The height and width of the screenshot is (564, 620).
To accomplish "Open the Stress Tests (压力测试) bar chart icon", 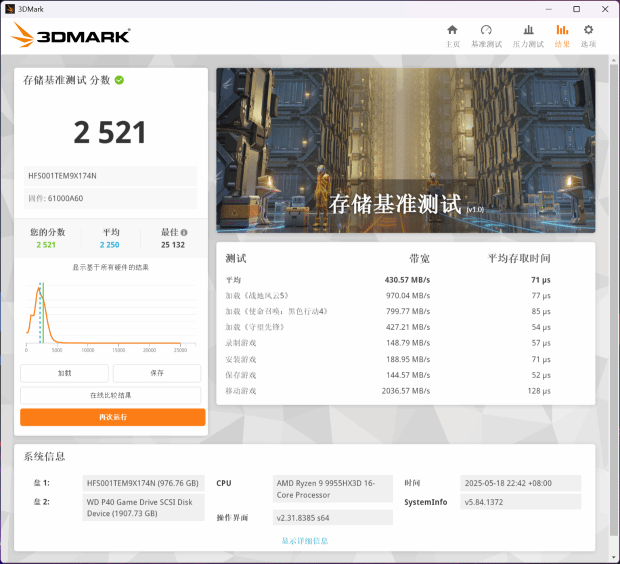I will click(528, 30).
